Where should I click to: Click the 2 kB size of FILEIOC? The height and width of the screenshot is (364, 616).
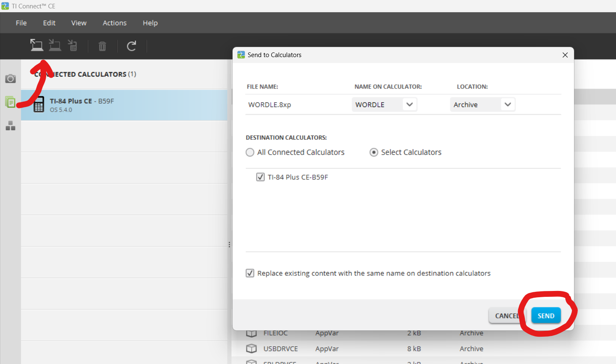coord(414,333)
